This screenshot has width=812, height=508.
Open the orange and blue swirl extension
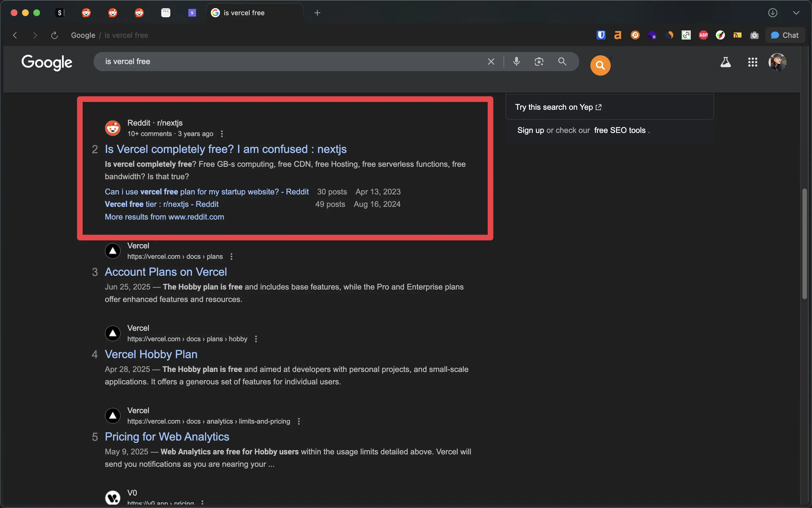(x=669, y=35)
